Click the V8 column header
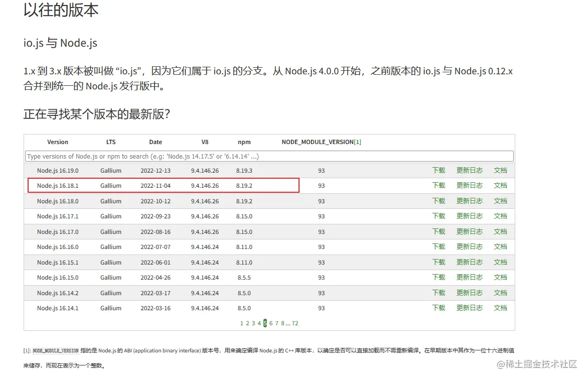588x380 pixels. pyautogui.click(x=205, y=142)
